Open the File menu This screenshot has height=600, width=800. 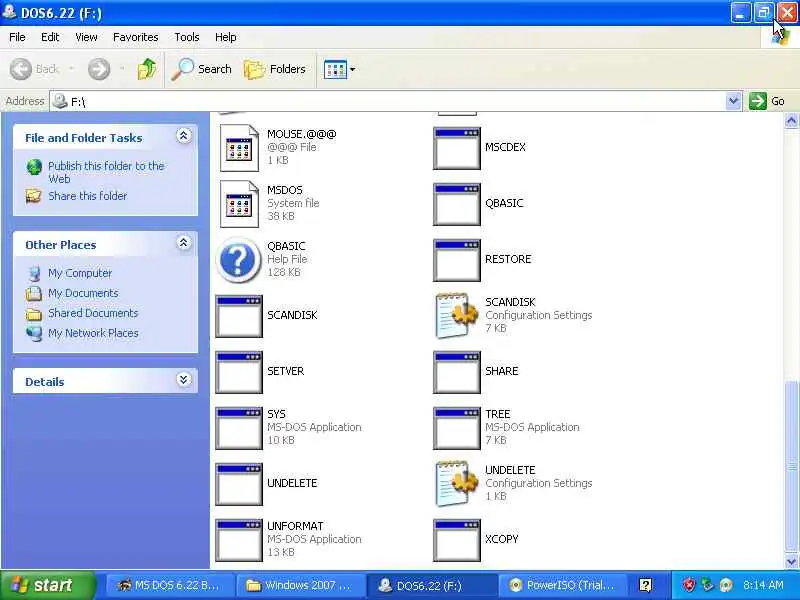[x=17, y=37]
